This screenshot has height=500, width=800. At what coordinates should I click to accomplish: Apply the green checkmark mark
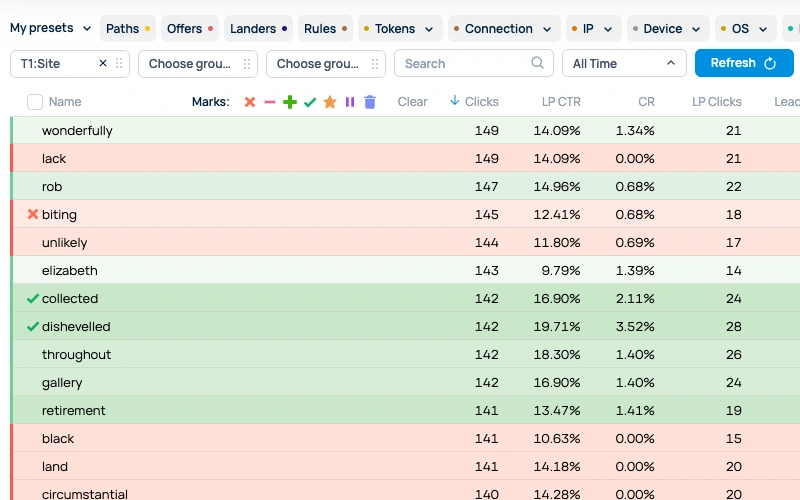[x=310, y=102]
